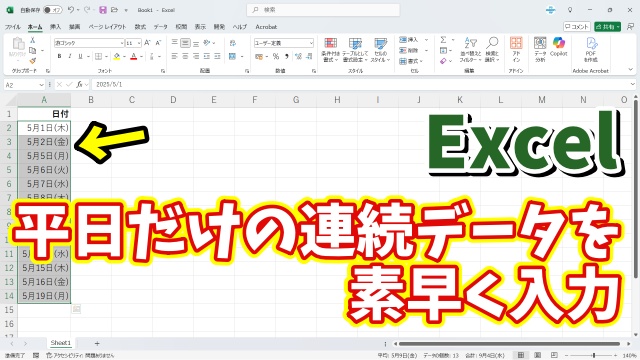640x360 pixels.
Task: Click the Increase Font Size icon
Action: pos(147,42)
